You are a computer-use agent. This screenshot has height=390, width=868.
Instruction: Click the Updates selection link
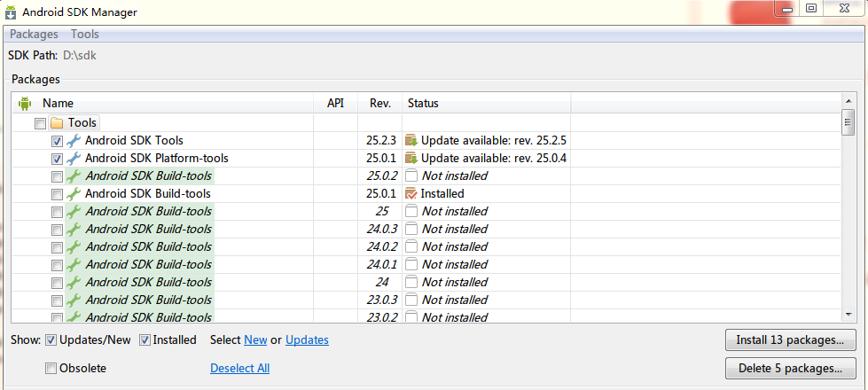point(308,339)
